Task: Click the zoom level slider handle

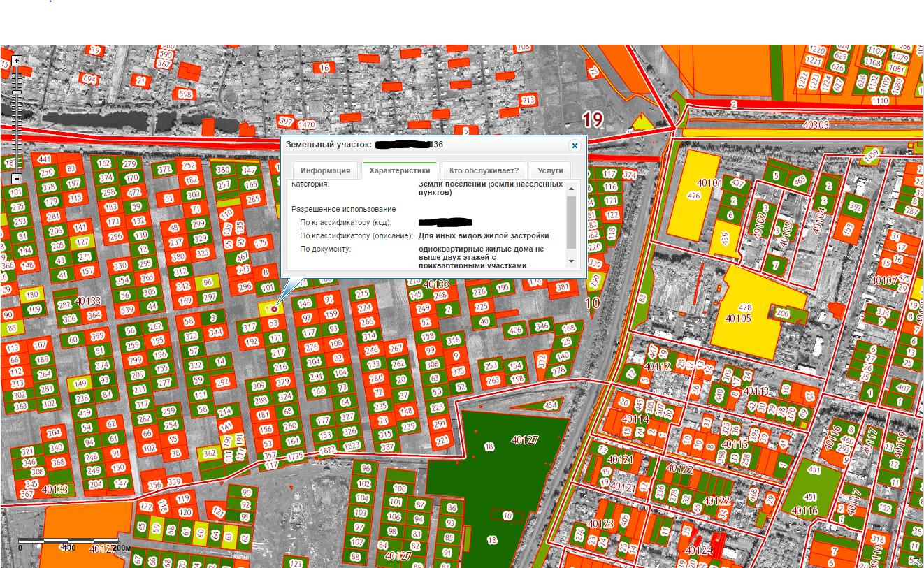Action: pos(17,92)
